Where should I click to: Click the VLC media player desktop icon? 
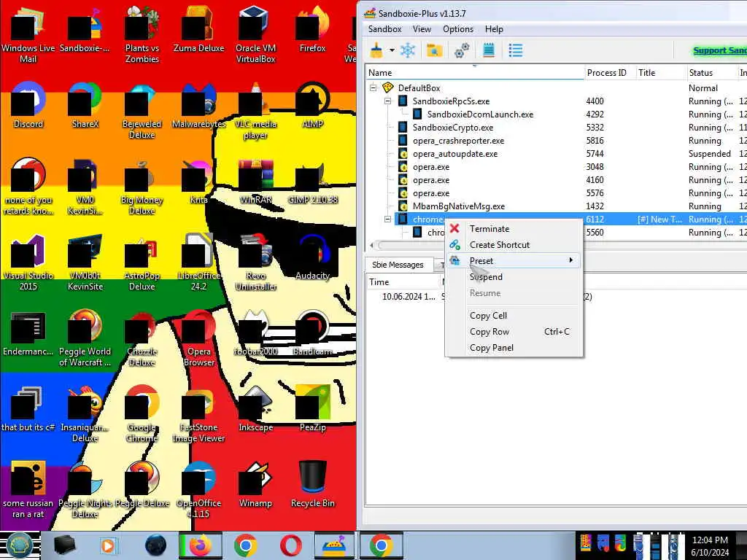click(255, 111)
